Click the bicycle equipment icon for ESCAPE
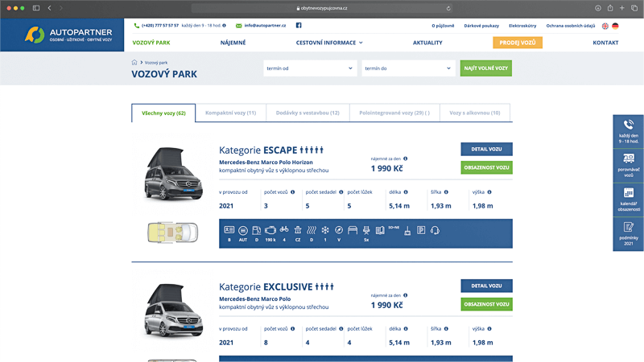The height and width of the screenshot is (362, 644). pyautogui.click(x=284, y=230)
